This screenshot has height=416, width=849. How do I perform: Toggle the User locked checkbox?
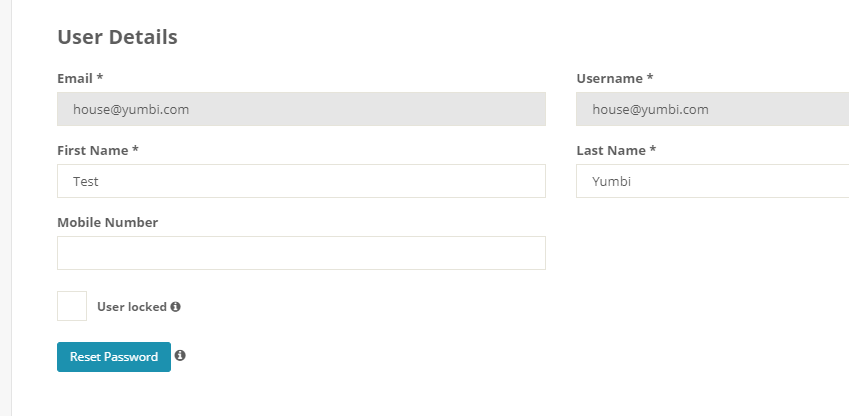pyautogui.click(x=72, y=306)
